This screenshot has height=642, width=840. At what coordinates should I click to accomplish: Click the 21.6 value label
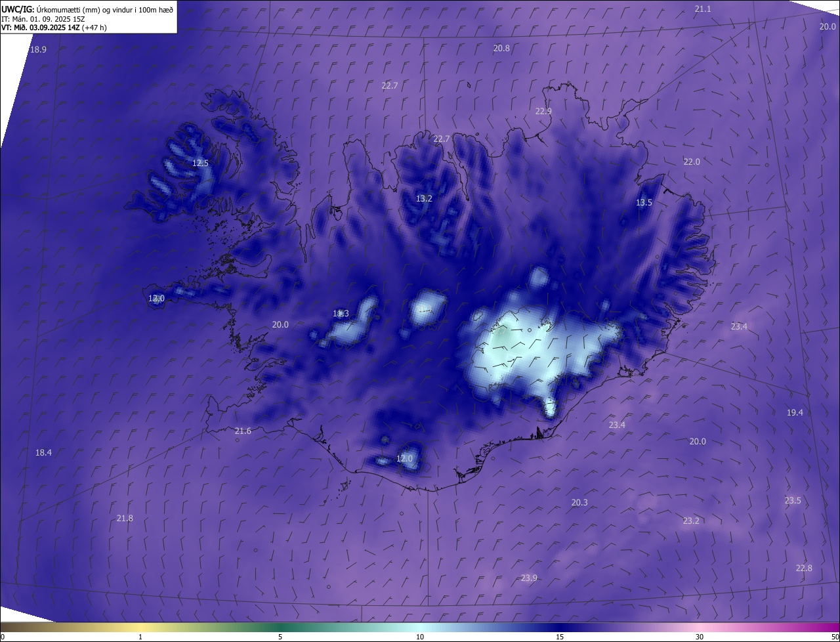[x=243, y=431]
